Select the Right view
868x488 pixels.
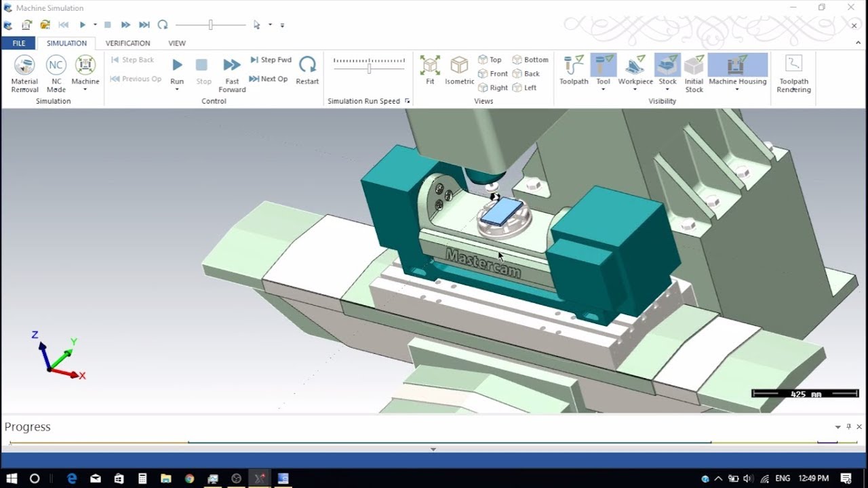click(493, 87)
